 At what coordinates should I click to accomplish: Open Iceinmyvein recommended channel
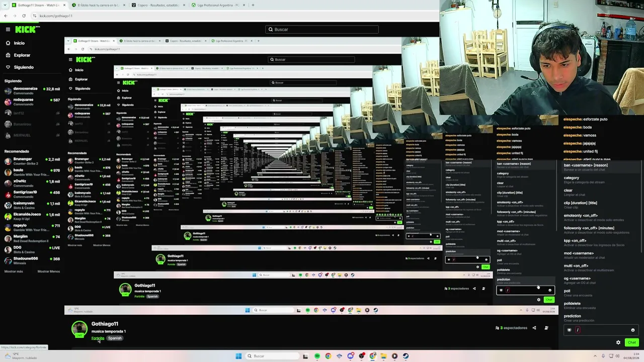32,206
